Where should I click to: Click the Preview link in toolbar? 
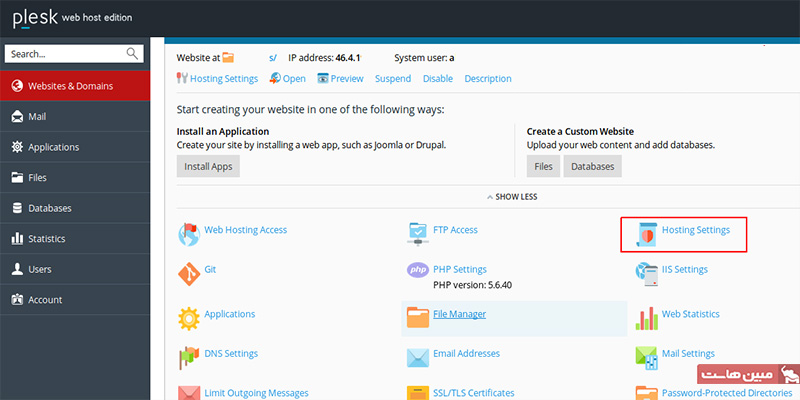(x=346, y=79)
